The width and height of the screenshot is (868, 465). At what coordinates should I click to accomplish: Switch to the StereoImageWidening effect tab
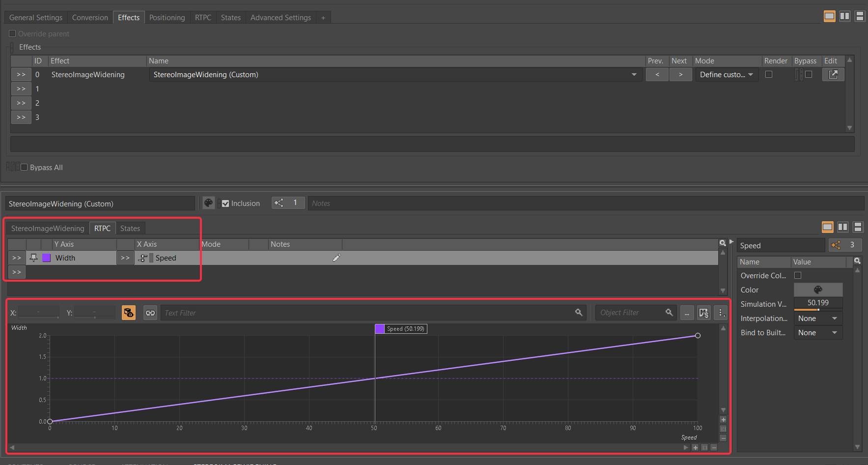[x=48, y=228]
